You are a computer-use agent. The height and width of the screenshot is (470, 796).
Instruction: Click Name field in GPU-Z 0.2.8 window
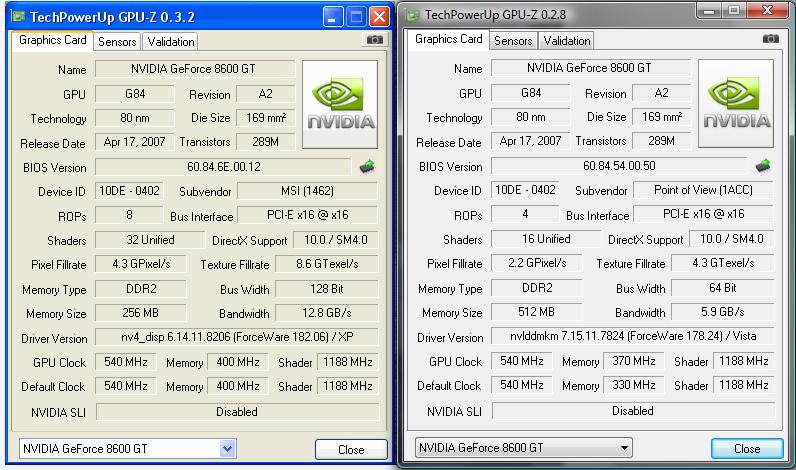(590, 68)
